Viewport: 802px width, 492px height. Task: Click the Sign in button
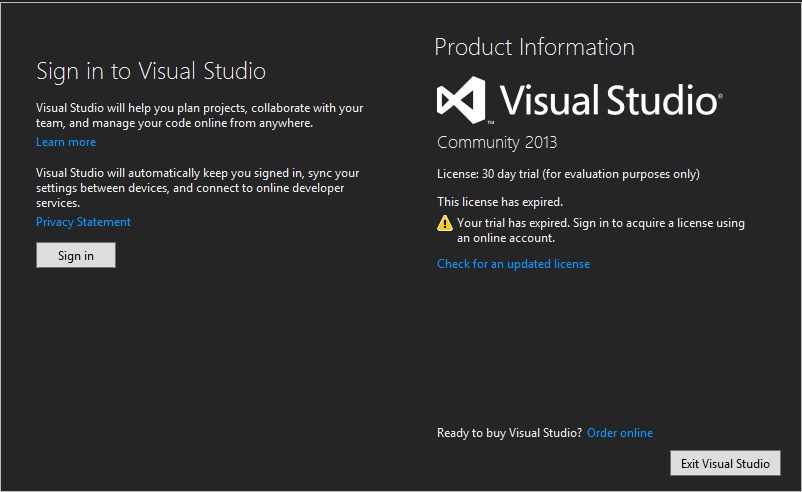click(76, 256)
